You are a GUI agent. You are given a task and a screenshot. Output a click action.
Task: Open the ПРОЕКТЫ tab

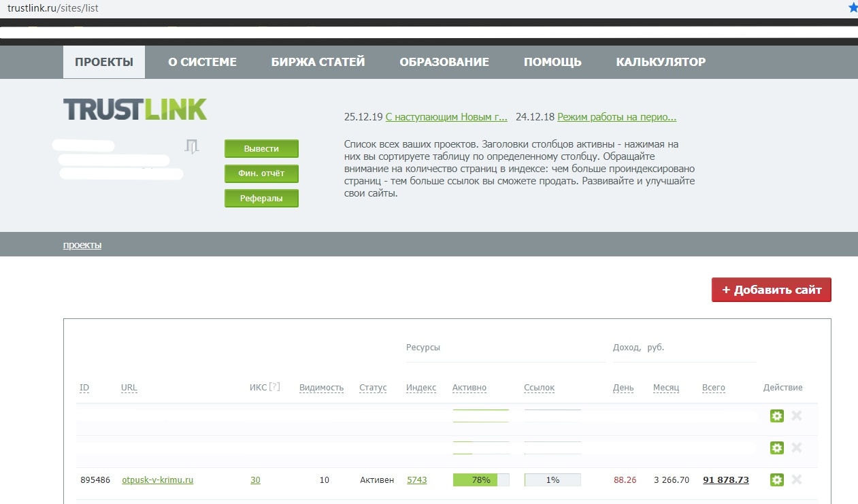tap(104, 62)
